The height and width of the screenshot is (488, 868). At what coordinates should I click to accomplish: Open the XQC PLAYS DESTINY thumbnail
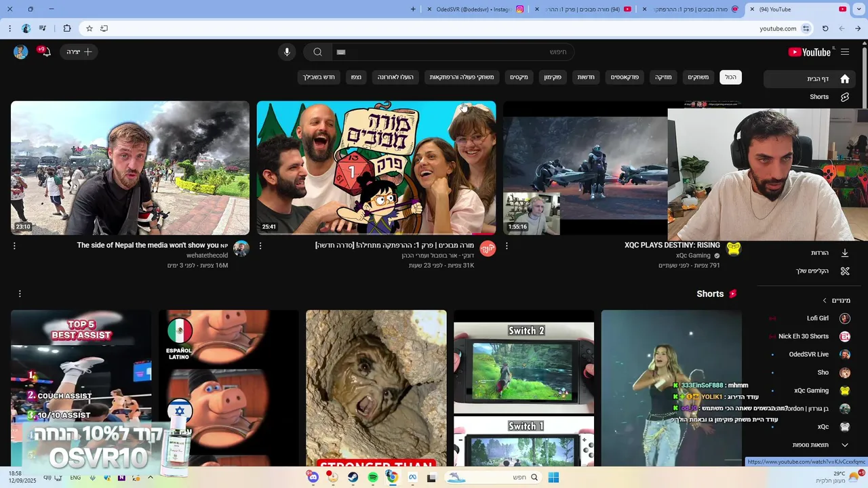point(585,168)
